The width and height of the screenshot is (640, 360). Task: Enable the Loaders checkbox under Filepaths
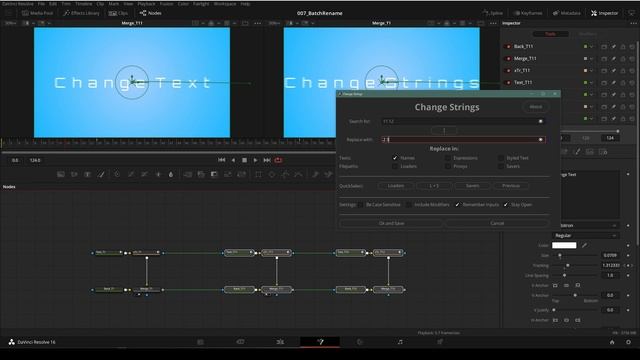coord(395,166)
